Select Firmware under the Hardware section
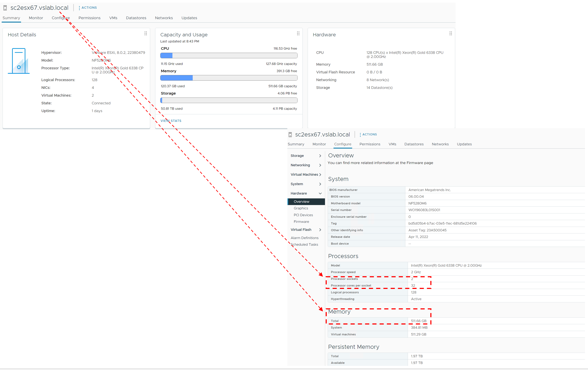This screenshot has height=370, width=588. (x=301, y=222)
